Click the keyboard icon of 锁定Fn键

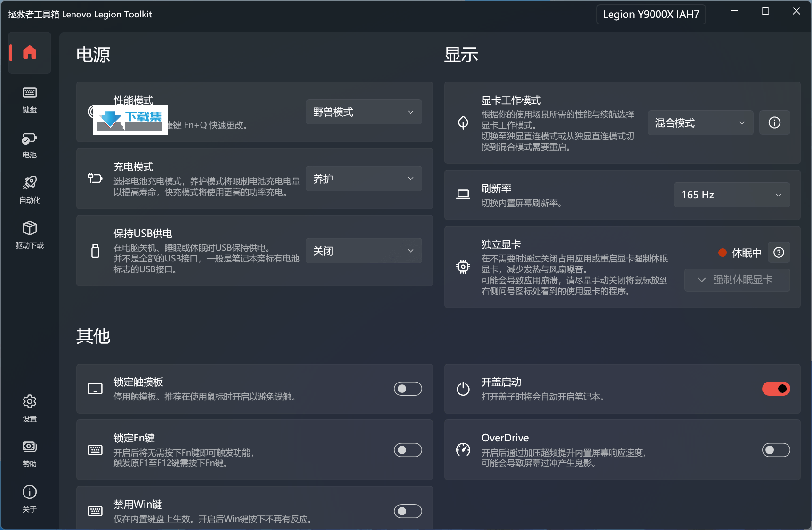pos(95,450)
